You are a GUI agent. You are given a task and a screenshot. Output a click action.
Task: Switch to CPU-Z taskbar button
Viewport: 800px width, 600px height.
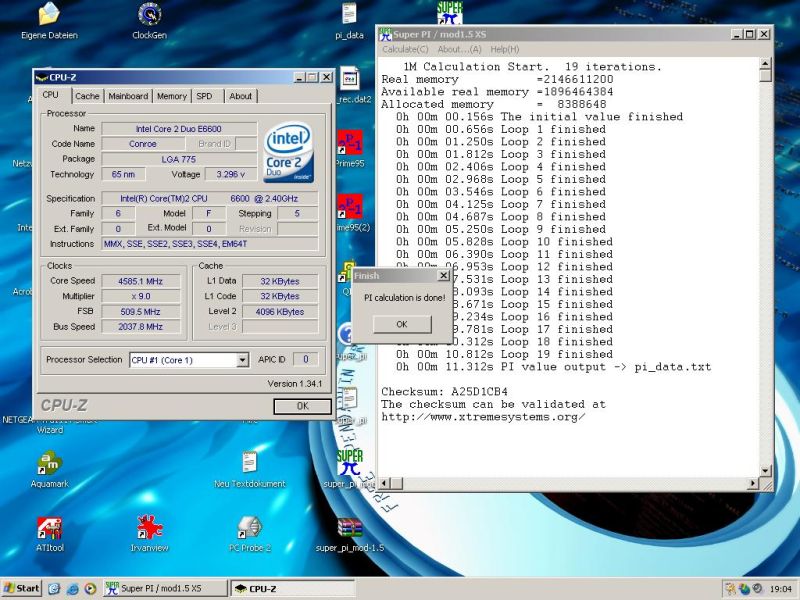[x=292, y=589]
